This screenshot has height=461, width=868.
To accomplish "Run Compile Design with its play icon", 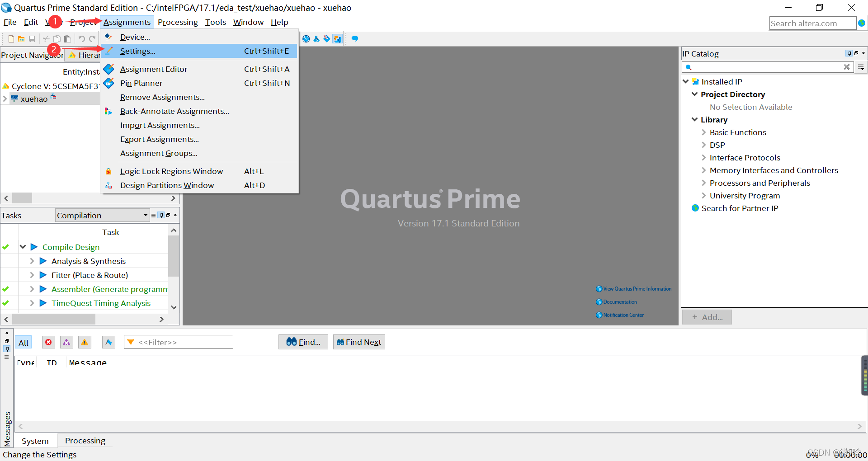I will point(34,247).
